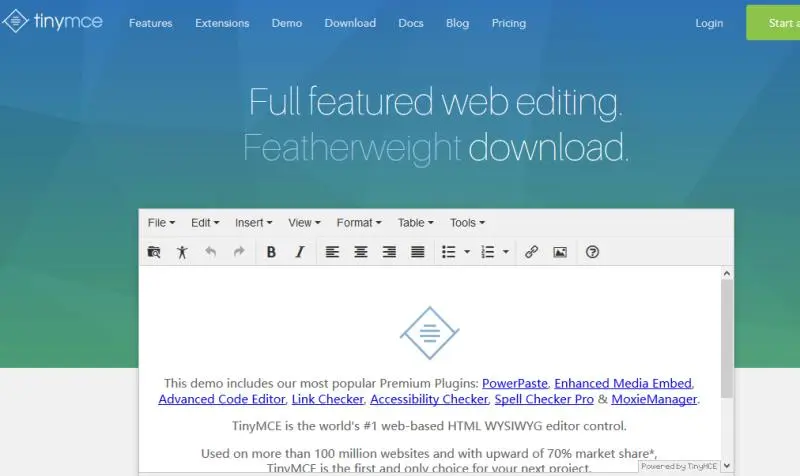Align text left
800x476 pixels.
[332, 252]
